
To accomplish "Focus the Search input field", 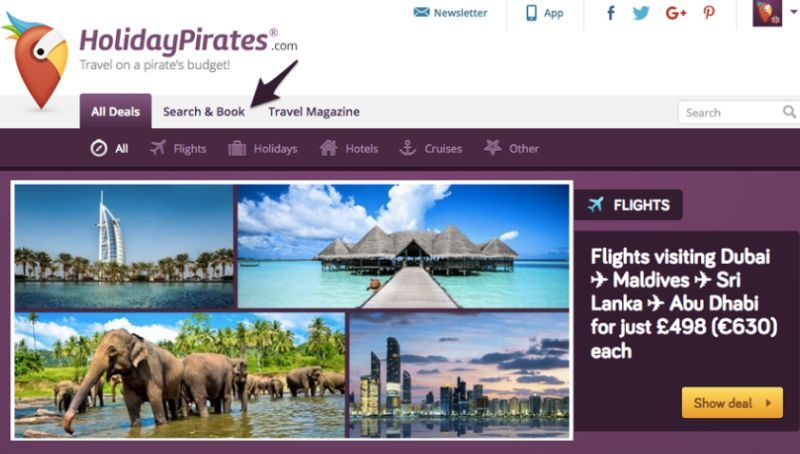I will point(730,112).
